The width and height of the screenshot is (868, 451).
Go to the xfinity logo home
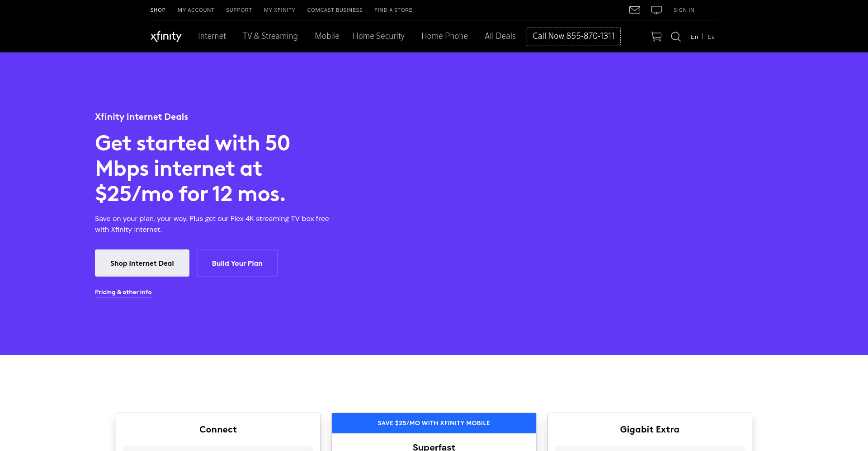click(166, 36)
